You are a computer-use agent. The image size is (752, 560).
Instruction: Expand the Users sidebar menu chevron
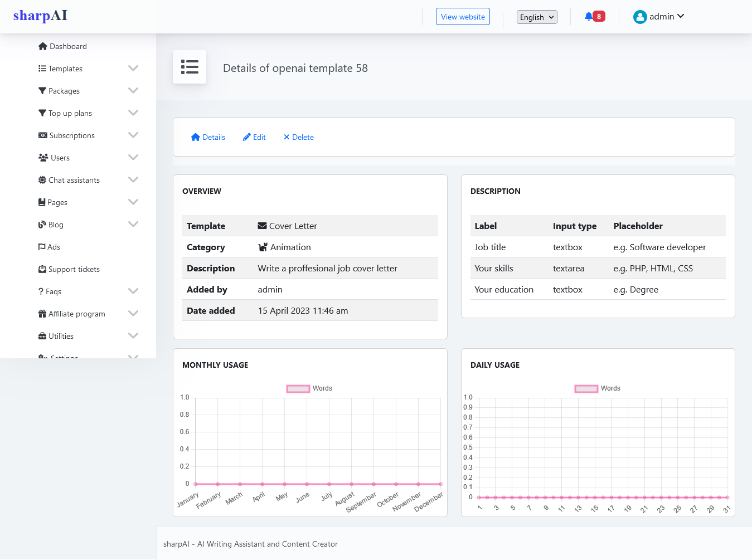133,158
